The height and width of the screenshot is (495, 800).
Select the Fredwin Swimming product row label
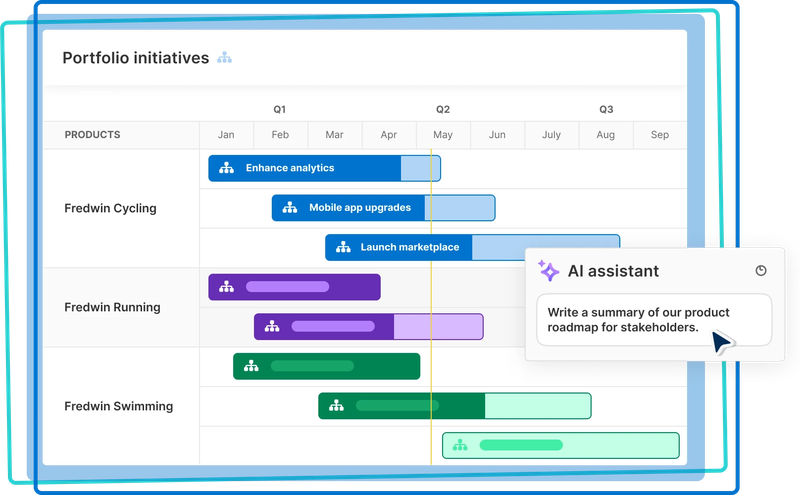pos(118,406)
